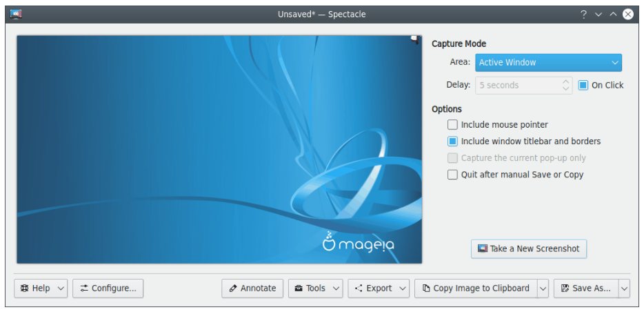Screen dimensions: 644x312
Task: Expand the Save As dropdown arrow
Action: [624, 289]
